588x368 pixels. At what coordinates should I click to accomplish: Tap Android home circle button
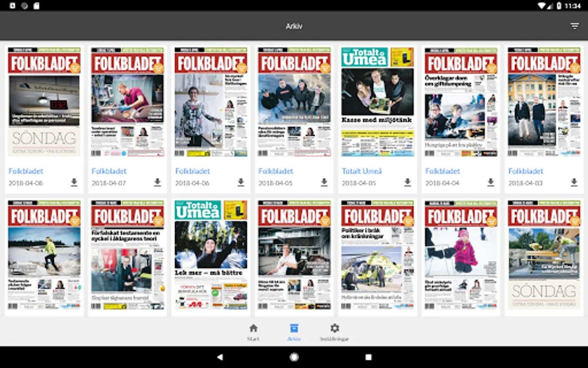tap(294, 357)
